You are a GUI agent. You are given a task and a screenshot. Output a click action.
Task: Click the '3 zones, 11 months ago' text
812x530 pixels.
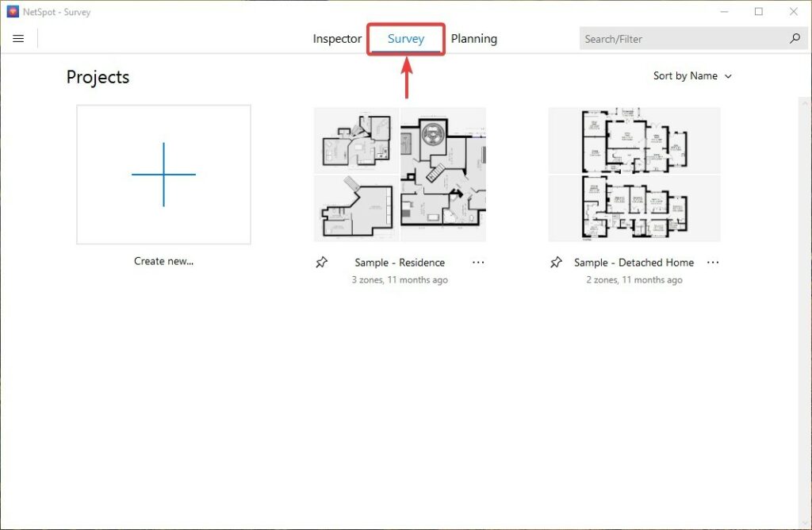tap(400, 280)
